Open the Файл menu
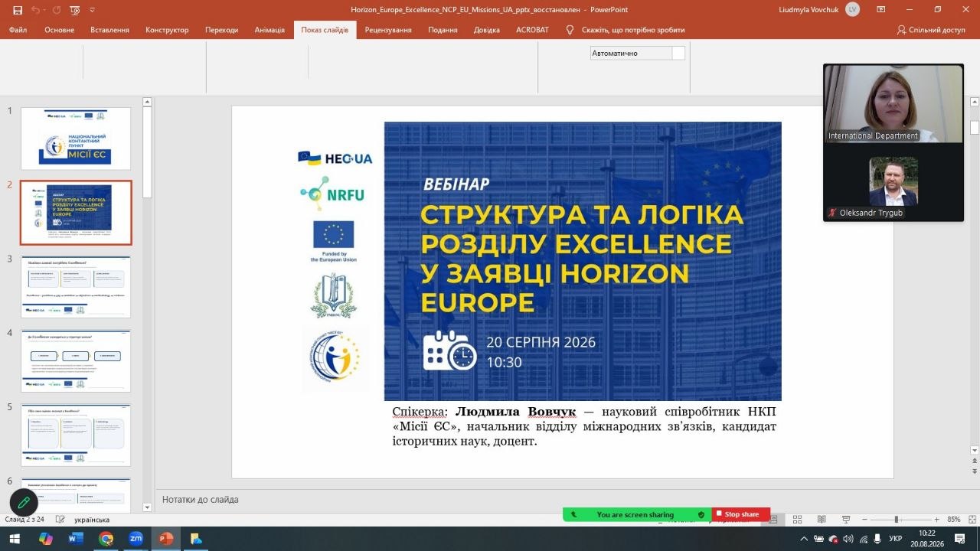The width and height of the screenshot is (980, 551). coord(18,30)
